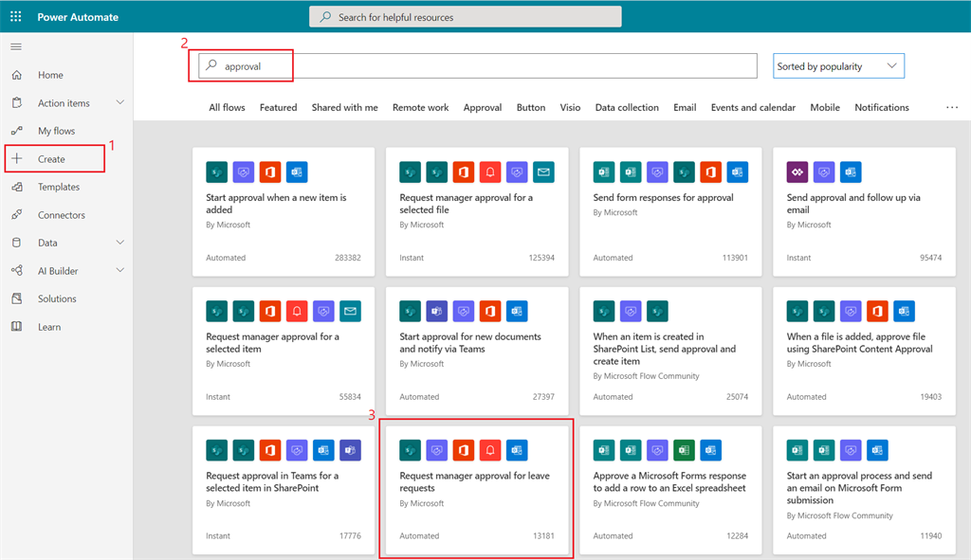Click the Home icon in sidebar
971x560 pixels.
17,75
